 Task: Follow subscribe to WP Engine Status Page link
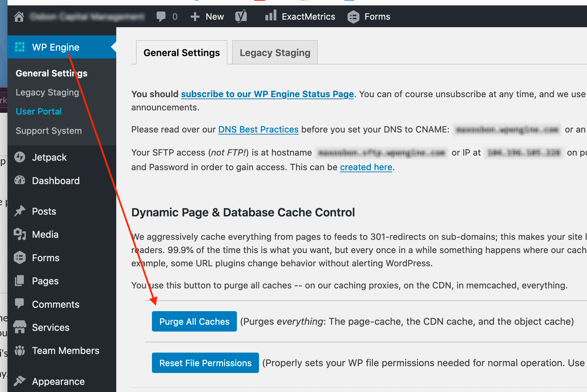(x=267, y=94)
